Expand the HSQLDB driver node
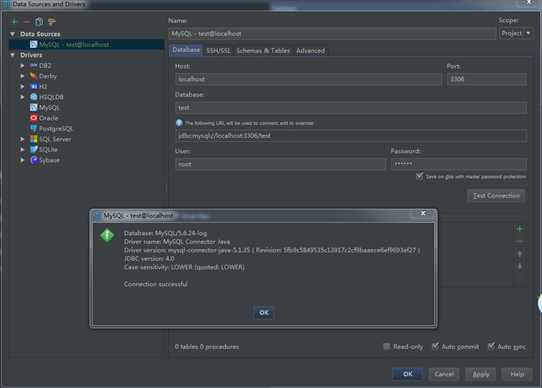Screen dimensions: 542x388 click(x=22, y=97)
